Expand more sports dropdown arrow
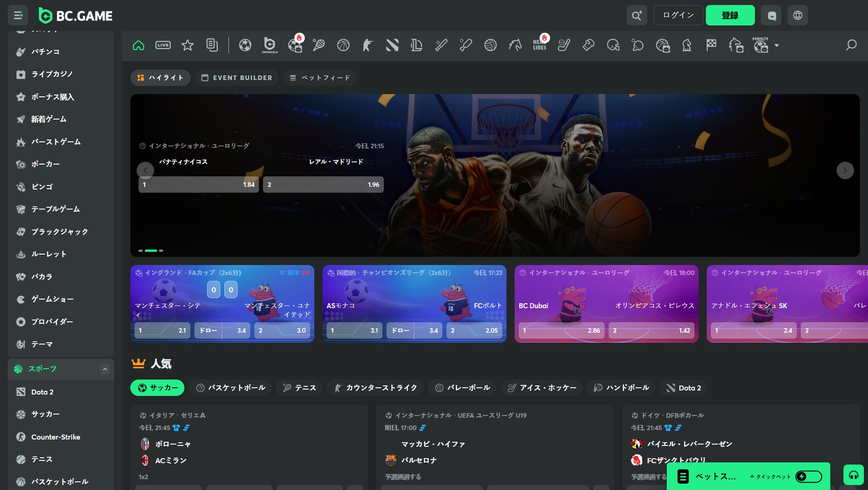This screenshot has height=490, width=868. coord(777,45)
